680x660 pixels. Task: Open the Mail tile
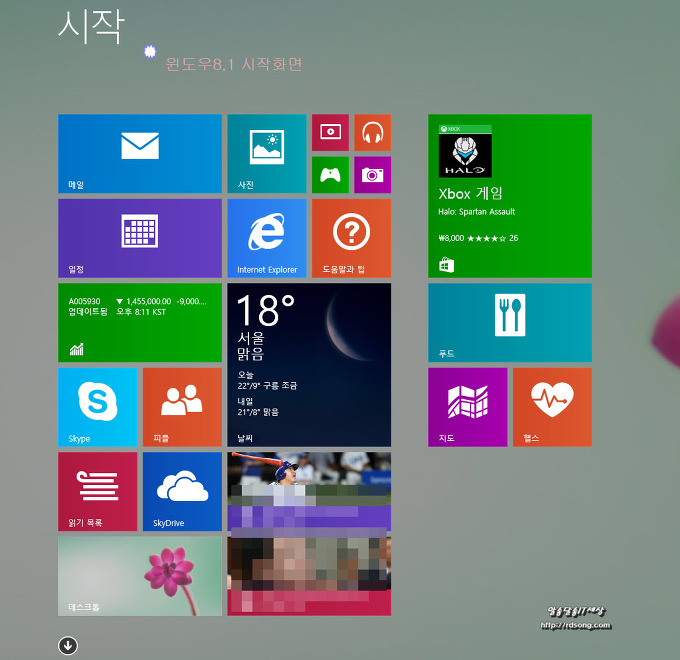[140, 153]
